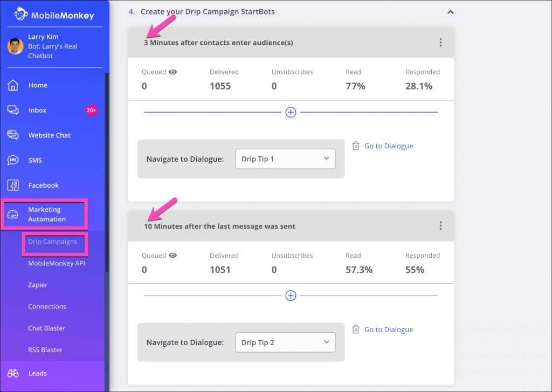
Task: Open MobileMonkey API submenu item
Action: click(x=56, y=263)
